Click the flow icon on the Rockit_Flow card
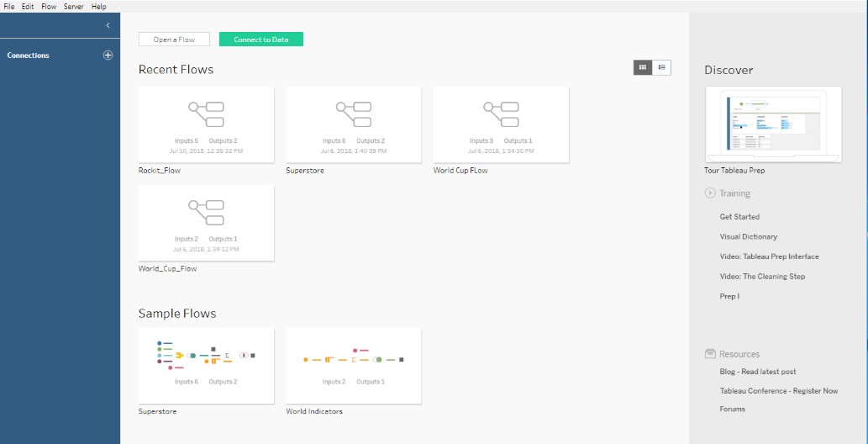The image size is (868, 444). coord(206,114)
